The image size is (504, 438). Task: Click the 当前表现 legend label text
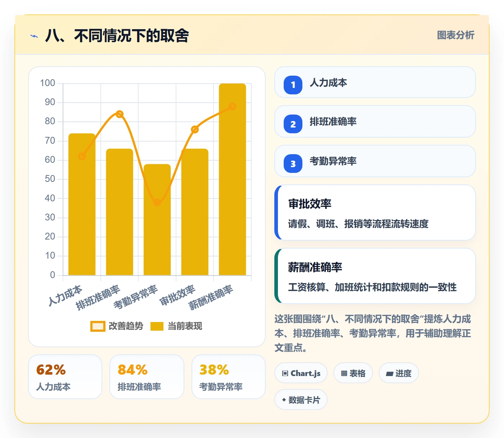pos(185,326)
